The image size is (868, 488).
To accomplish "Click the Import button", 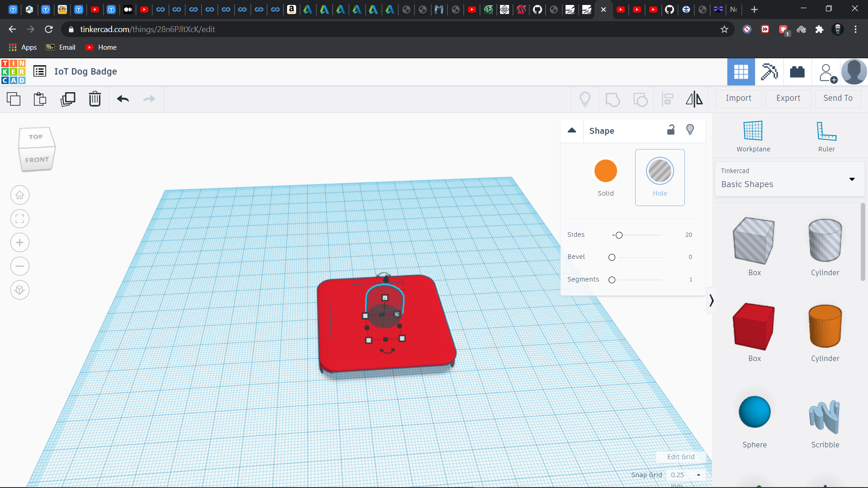I will (x=738, y=98).
